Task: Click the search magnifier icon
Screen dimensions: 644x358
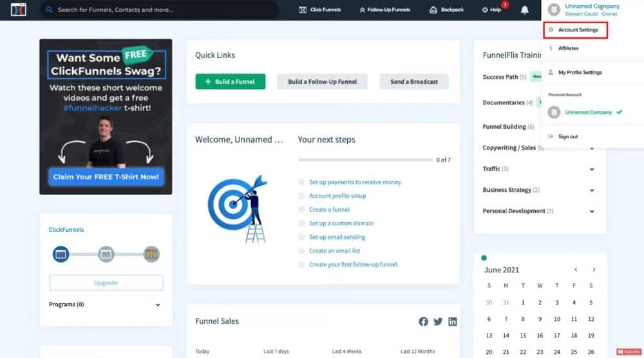Action: (x=50, y=10)
